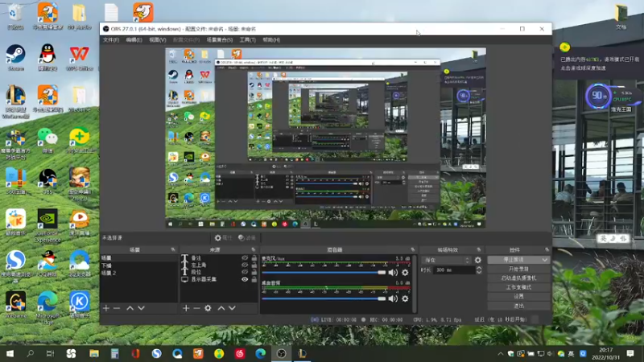Click the 工作室模式 button
644x362 pixels.
(518, 287)
